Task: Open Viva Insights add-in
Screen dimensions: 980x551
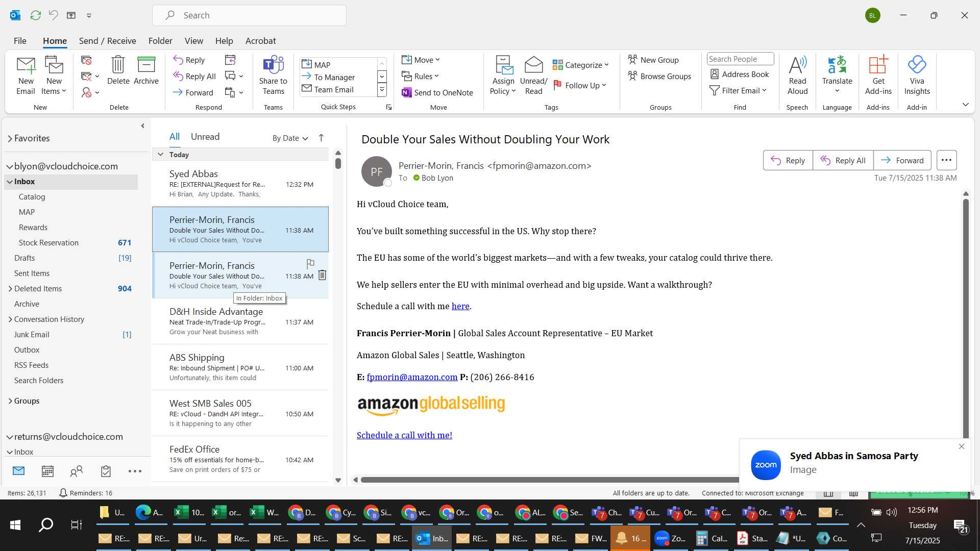Action: point(917,76)
